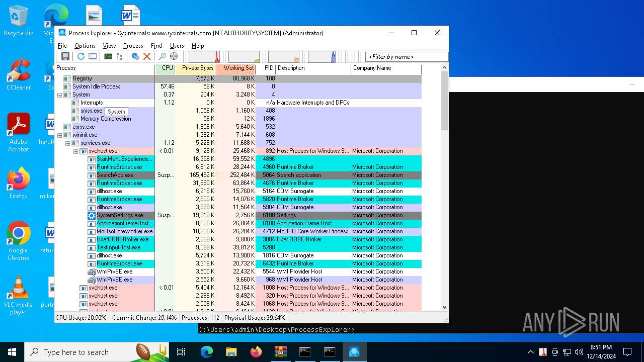Image resolution: width=644 pixels, height=362 pixels.
Task: Open the Process menu
Action: (133, 46)
